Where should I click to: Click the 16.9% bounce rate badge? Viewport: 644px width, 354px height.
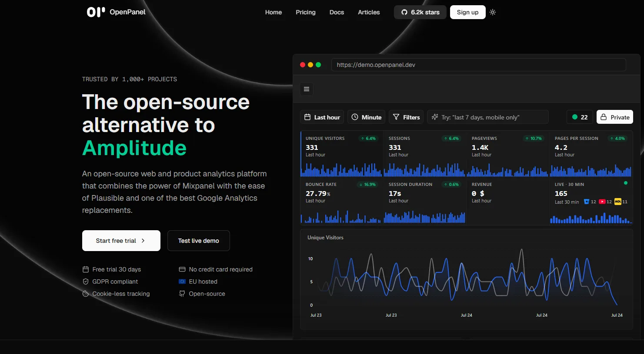367,185
